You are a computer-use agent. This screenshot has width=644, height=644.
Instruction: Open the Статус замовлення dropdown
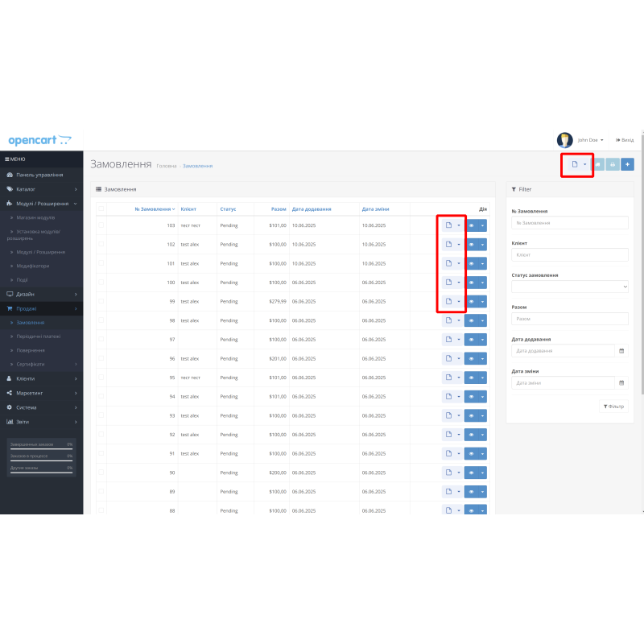click(x=569, y=287)
